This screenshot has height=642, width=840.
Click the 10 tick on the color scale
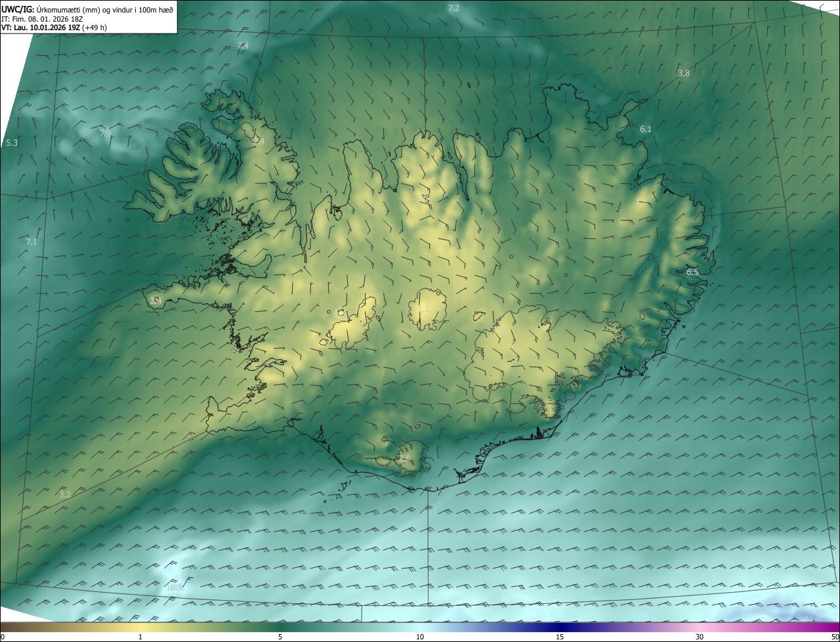[420, 637]
